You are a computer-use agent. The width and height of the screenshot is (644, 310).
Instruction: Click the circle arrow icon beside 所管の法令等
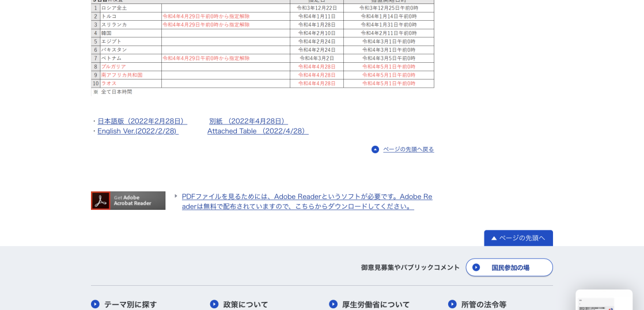point(452,304)
